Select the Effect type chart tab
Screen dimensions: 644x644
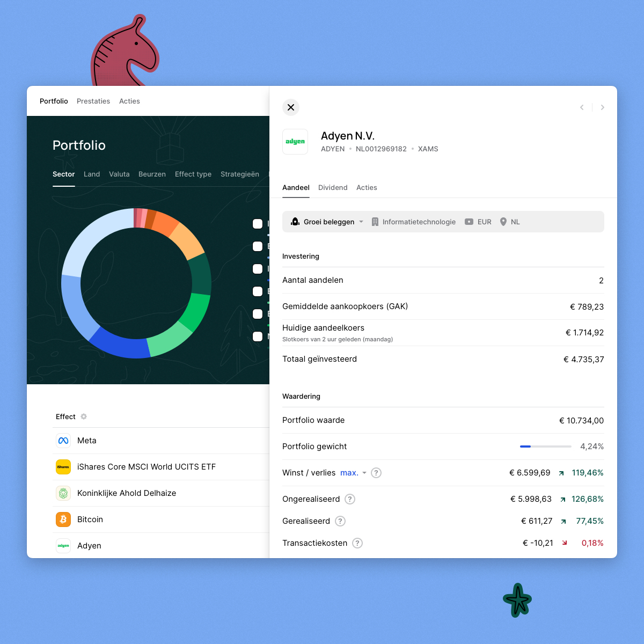[193, 174]
